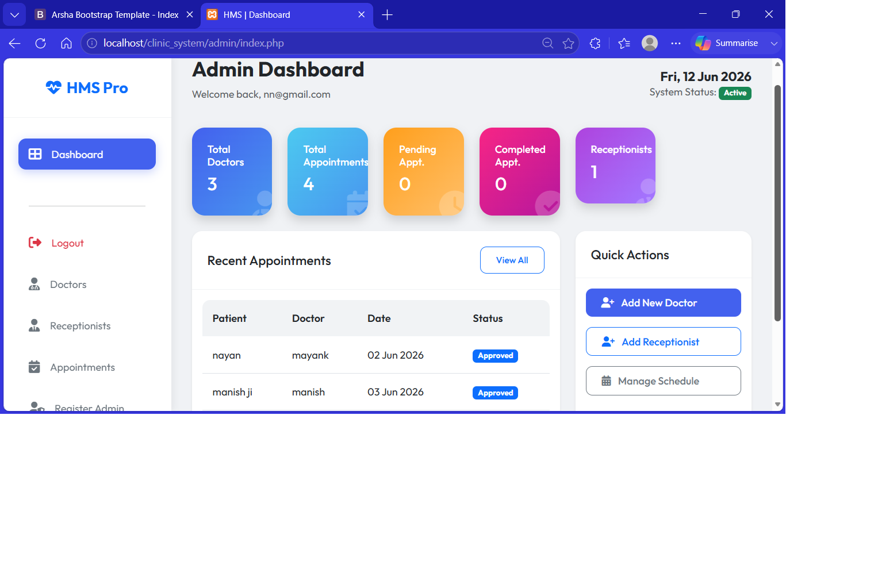Screen dimensions: 882x588
Task: Close the Arsha Bootstrap Template tab
Action: pyautogui.click(x=190, y=15)
